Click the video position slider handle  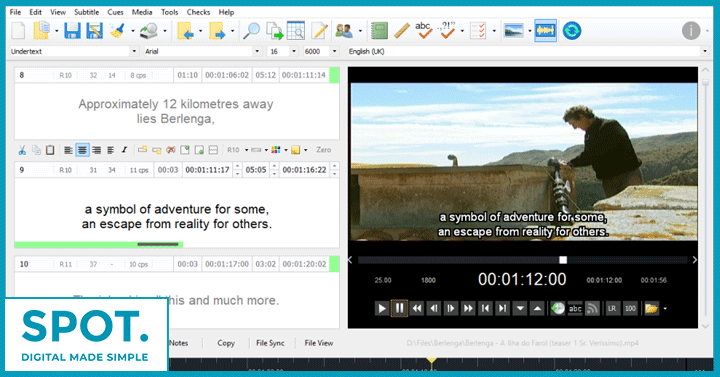(x=563, y=260)
